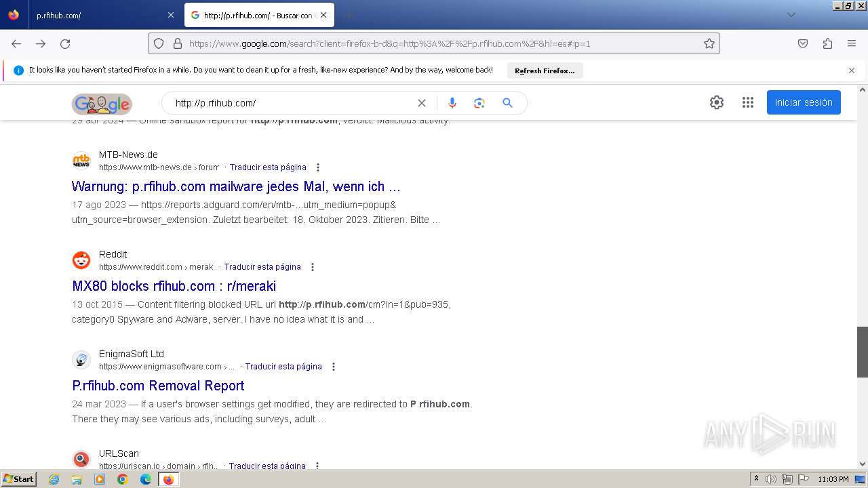Go forward to the next page
868x488 pixels.
click(41, 43)
